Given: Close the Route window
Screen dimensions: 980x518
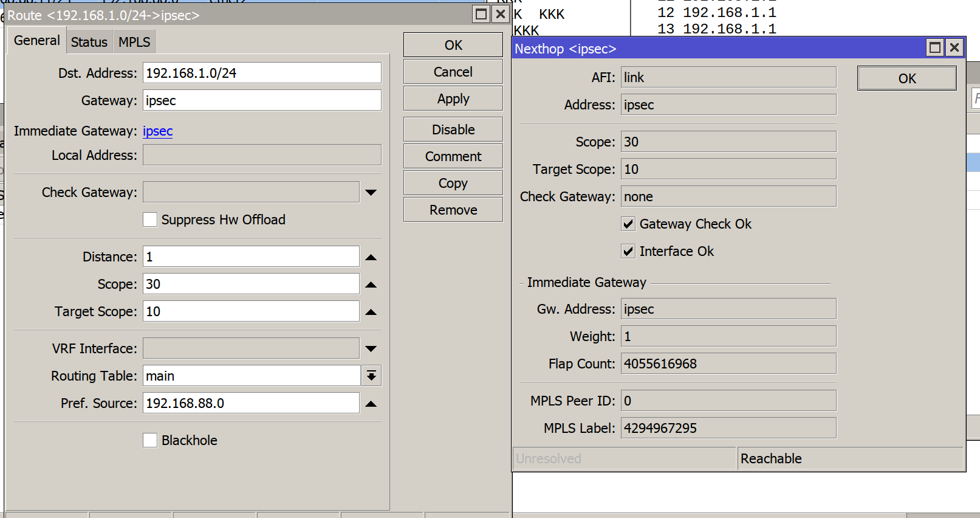Looking at the screenshot, I should pyautogui.click(x=501, y=14).
